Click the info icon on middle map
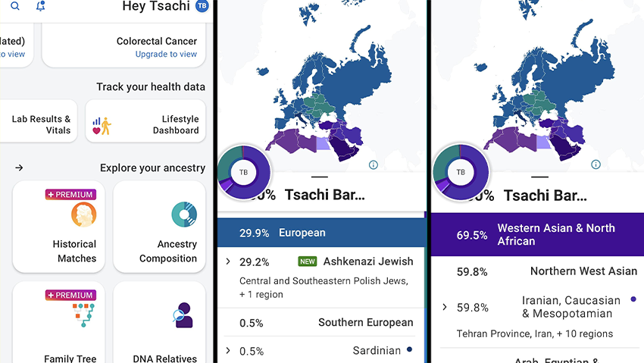The width and height of the screenshot is (644, 363). click(374, 164)
